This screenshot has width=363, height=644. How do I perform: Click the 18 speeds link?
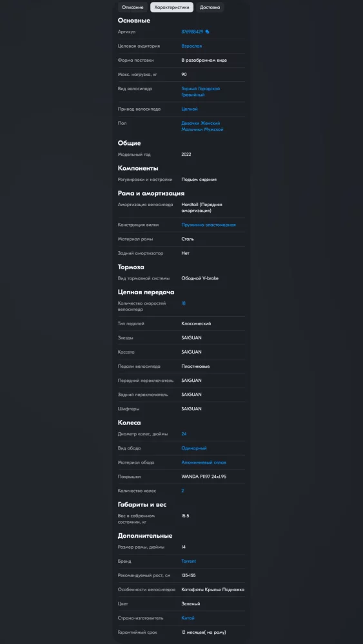[183, 303]
